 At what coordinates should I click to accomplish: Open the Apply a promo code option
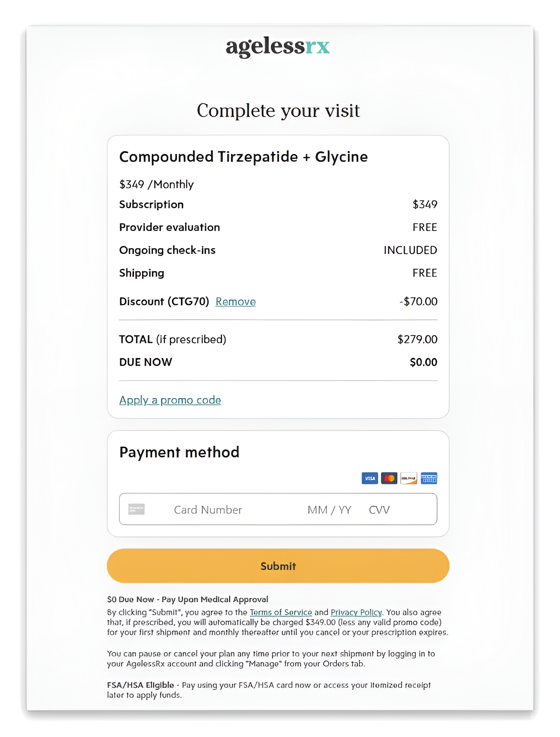pyautogui.click(x=170, y=400)
